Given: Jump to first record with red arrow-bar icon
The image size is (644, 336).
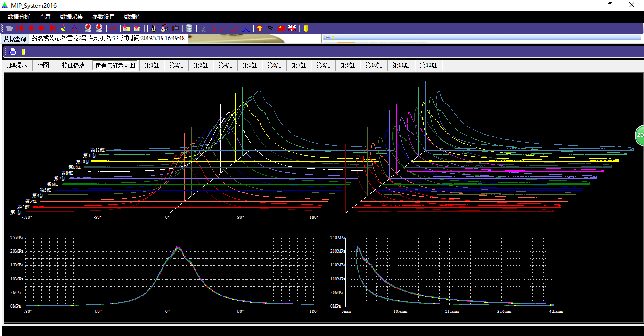Looking at the screenshot, I should (x=20, y=28).
